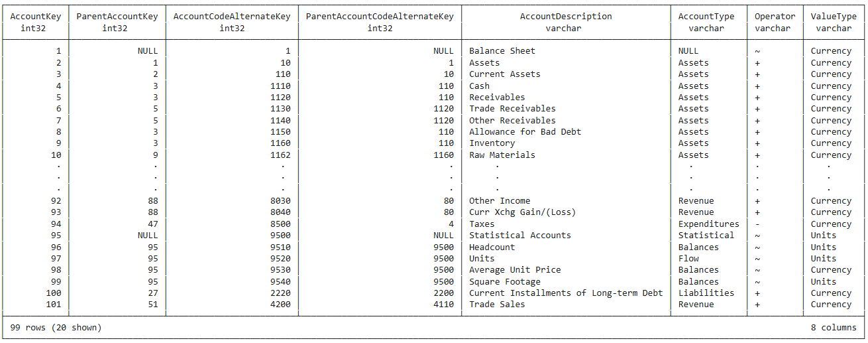The image size is (868, 343).
Task: Click the Current Assets cell
Action: (x=505, y=74)
